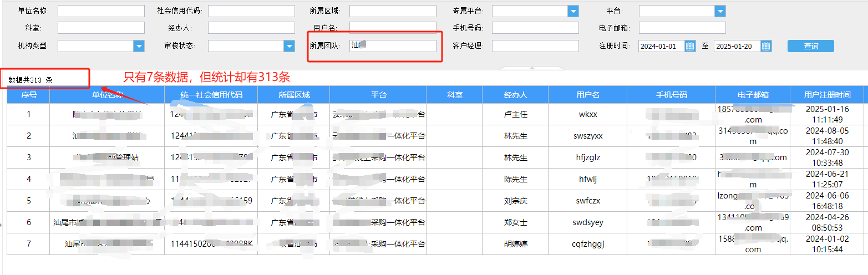868x275 pixels.
Task: Click the 手机号码 column header
Action: coord(671,95)
